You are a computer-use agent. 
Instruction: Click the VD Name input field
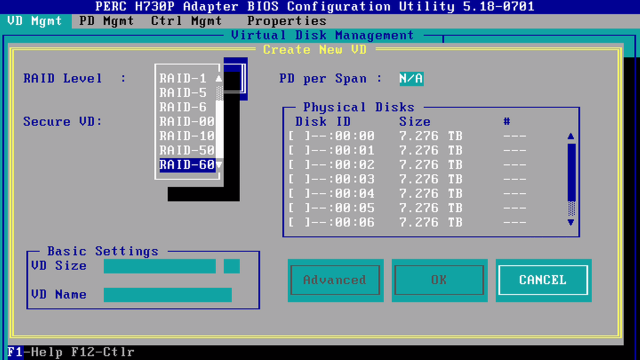[x=168, y=295]
